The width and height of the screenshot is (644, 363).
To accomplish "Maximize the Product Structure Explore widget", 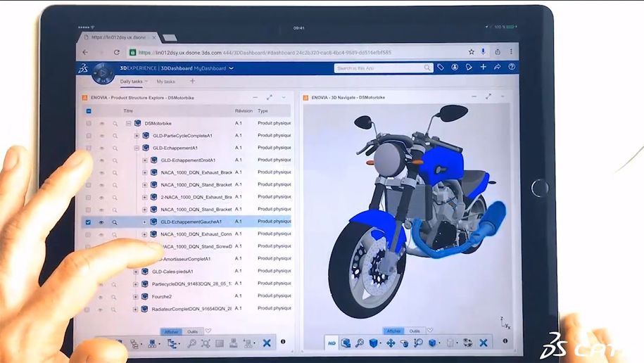I will tap(270, 97).
